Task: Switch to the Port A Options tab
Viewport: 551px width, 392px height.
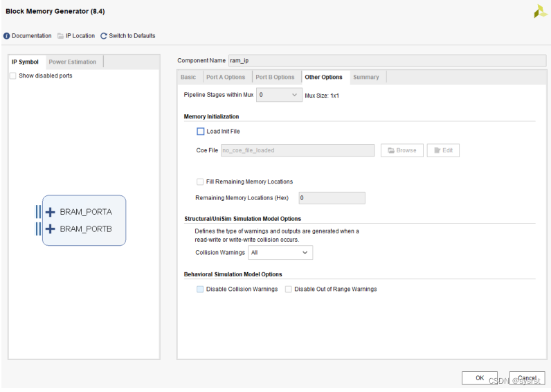Action: pos(226,78)
